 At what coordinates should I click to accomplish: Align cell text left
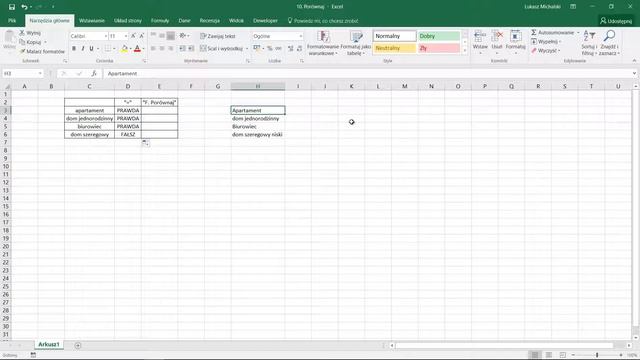(x=153, y=49)
